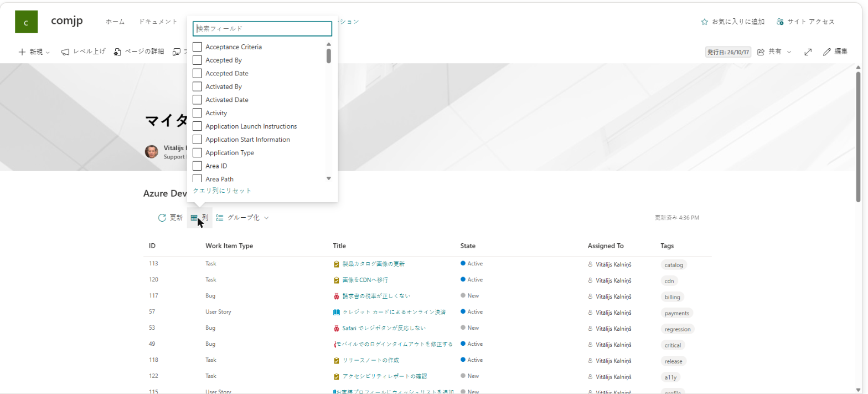Go to the ホーム navigation item

(x=115, y=22)
